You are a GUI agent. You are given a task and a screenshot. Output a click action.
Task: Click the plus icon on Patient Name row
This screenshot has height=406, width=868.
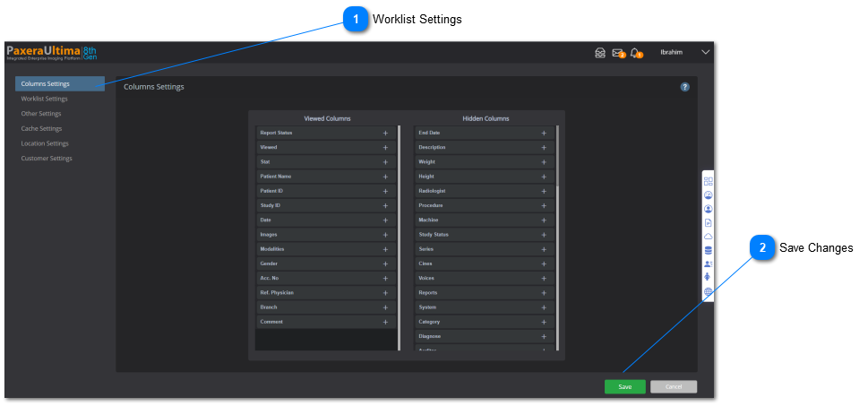pyautogui.click(x=385, y=177)
